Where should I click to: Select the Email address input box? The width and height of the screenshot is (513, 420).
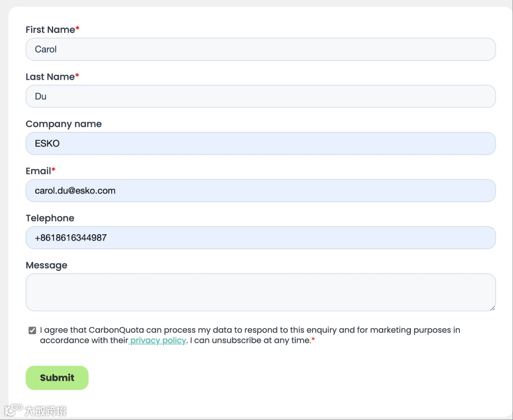coord(260,191)
